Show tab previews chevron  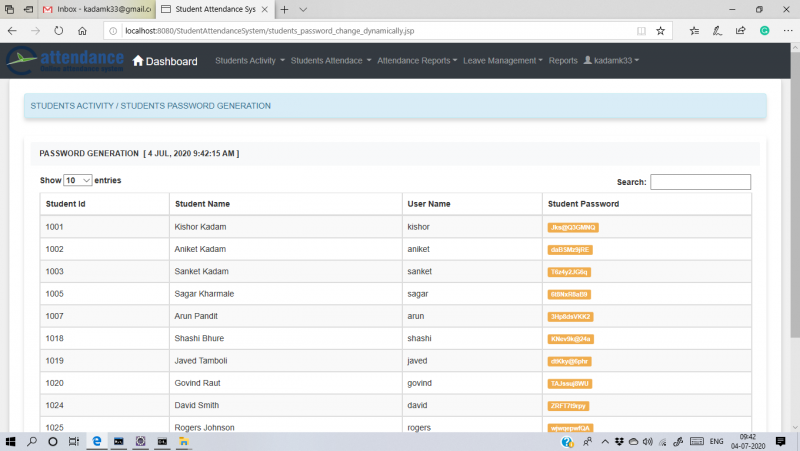pyautogui.click(x=303, y=9)
